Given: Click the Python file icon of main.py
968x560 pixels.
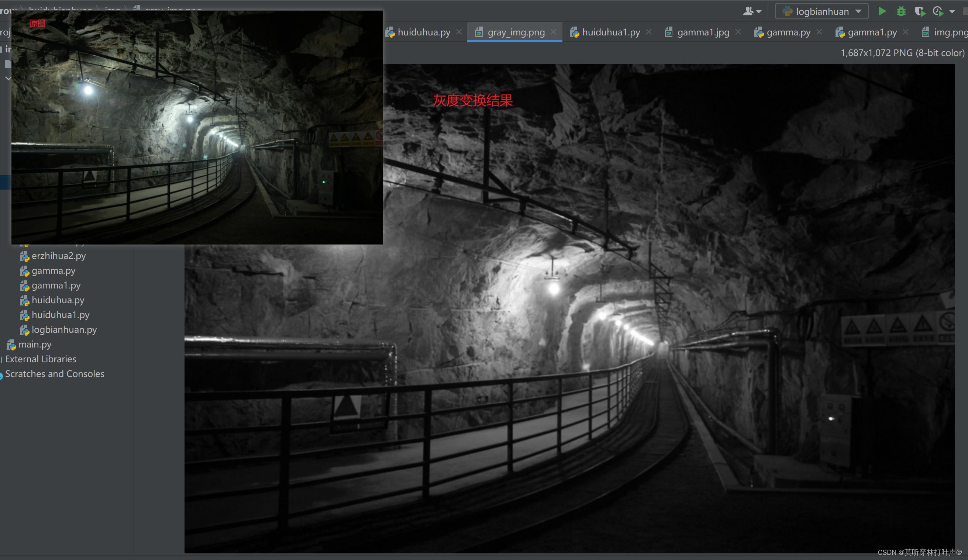Looking at the screenshot, I should tap(11, 345).
